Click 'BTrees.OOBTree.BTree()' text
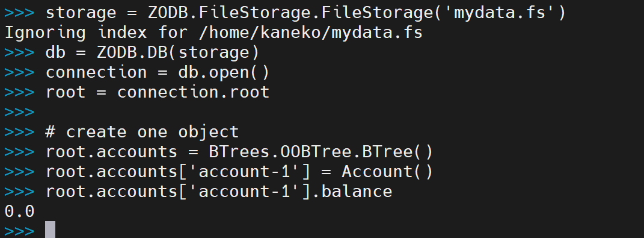644x238 pixels. (x=320, y=152)
